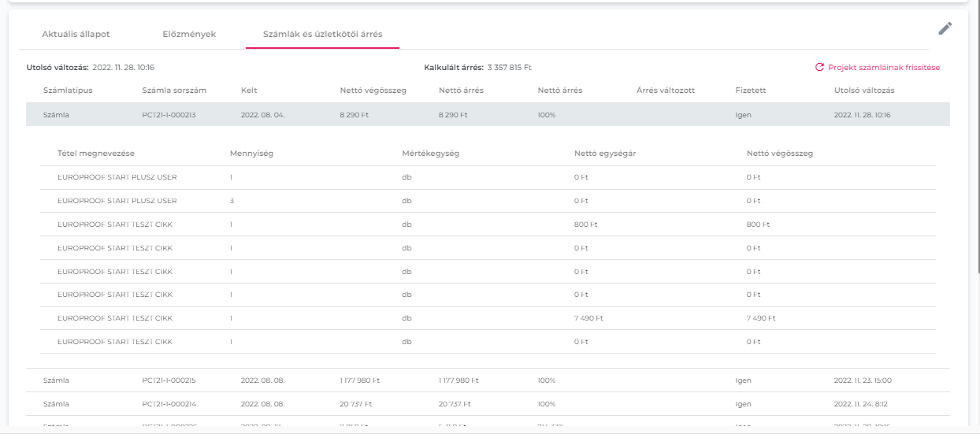Click the Számla sorszám column header
980x434 pixels.
[x=173, y=91]
